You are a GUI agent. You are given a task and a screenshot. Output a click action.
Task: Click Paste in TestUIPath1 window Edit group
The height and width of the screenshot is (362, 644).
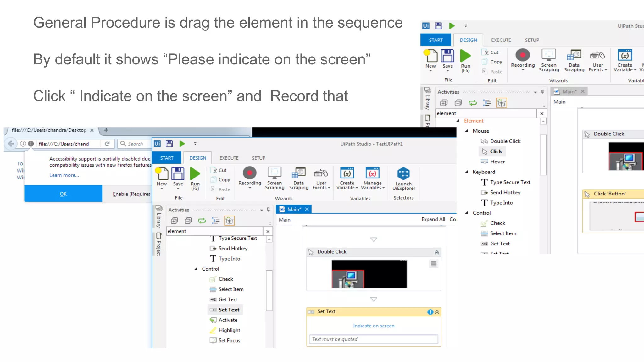220,189
